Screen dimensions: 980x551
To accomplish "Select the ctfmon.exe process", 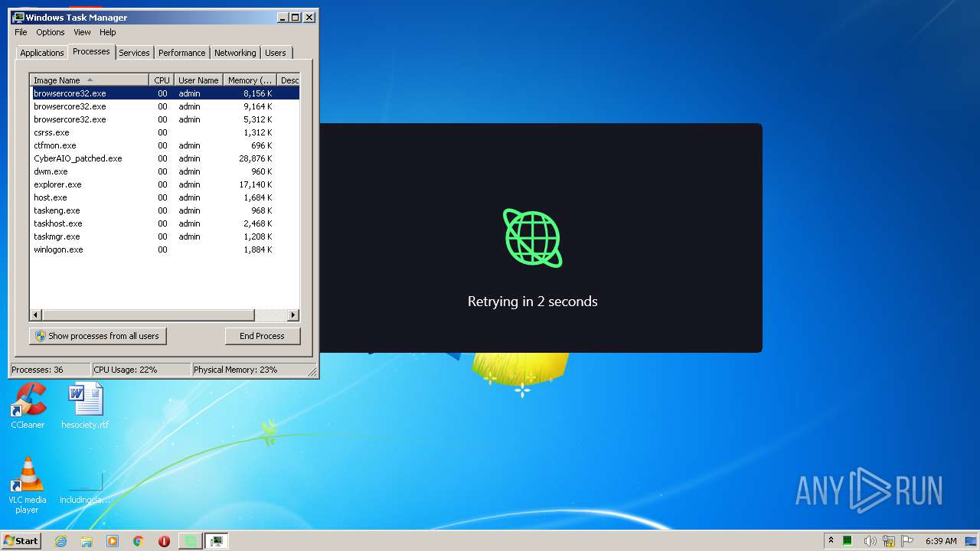I will [x=165, y=145].
